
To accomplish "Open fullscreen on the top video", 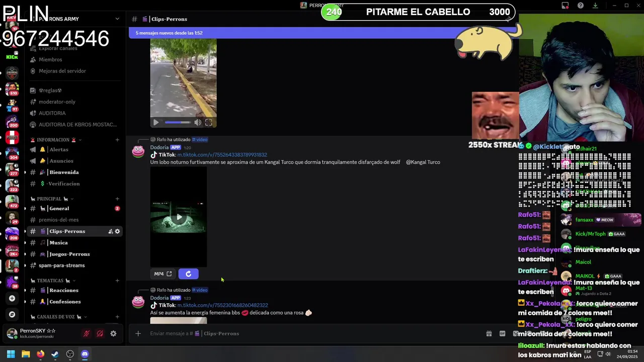I will point(208,122).
